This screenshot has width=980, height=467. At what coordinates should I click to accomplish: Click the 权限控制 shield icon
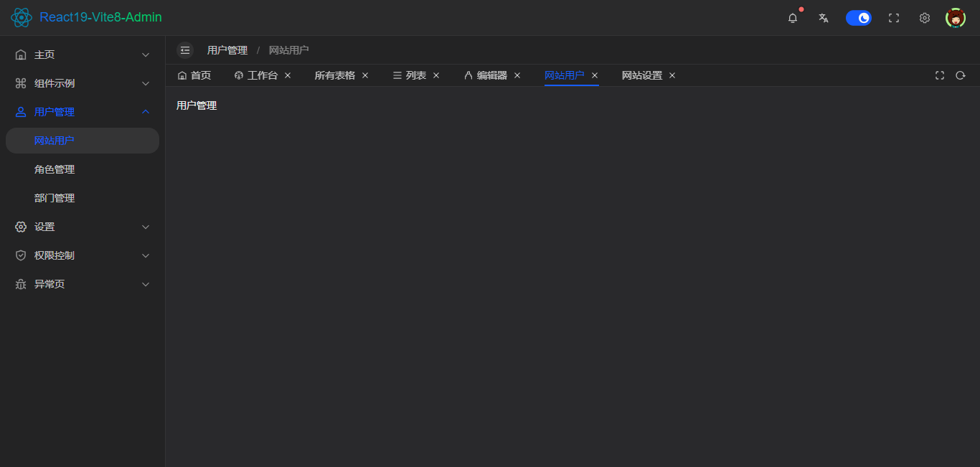[21, 255]
